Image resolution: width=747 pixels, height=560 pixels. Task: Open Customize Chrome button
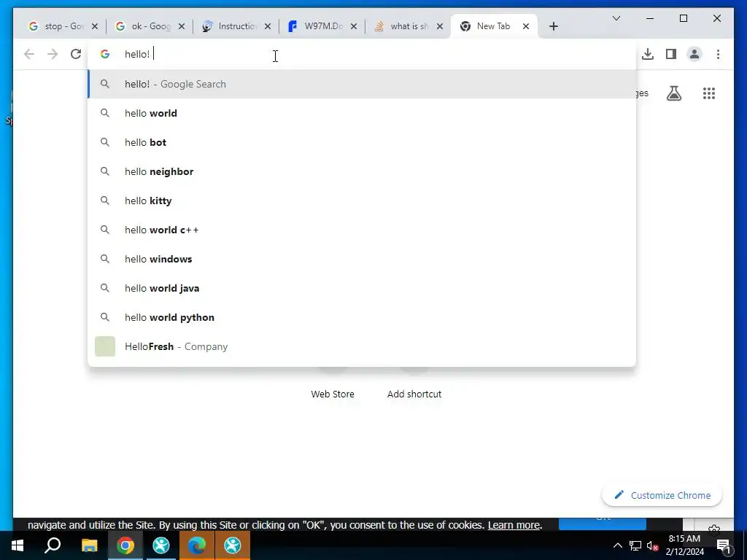(x=662, y=495)
